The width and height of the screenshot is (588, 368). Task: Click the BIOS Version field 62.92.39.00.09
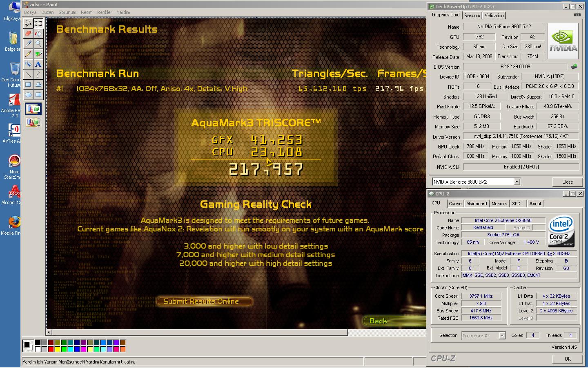(515, 67)
